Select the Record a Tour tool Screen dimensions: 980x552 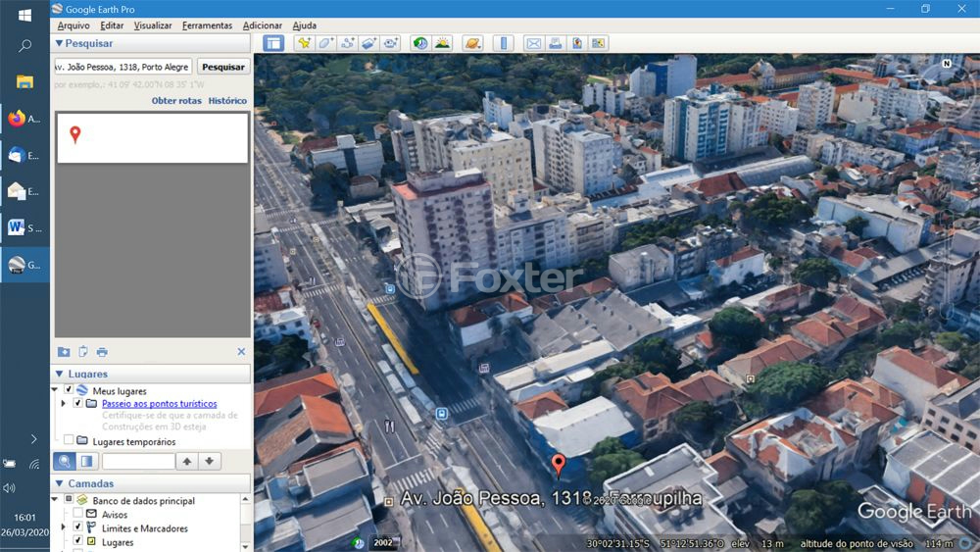391,43
